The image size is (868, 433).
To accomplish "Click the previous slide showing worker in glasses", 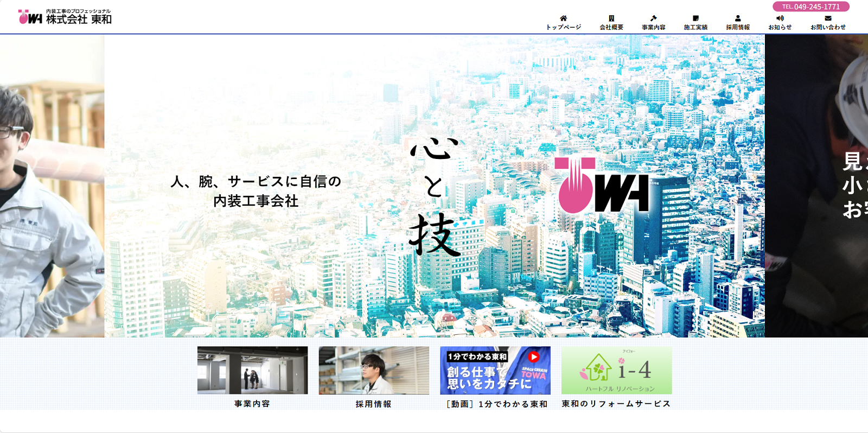I will (52, 186).
